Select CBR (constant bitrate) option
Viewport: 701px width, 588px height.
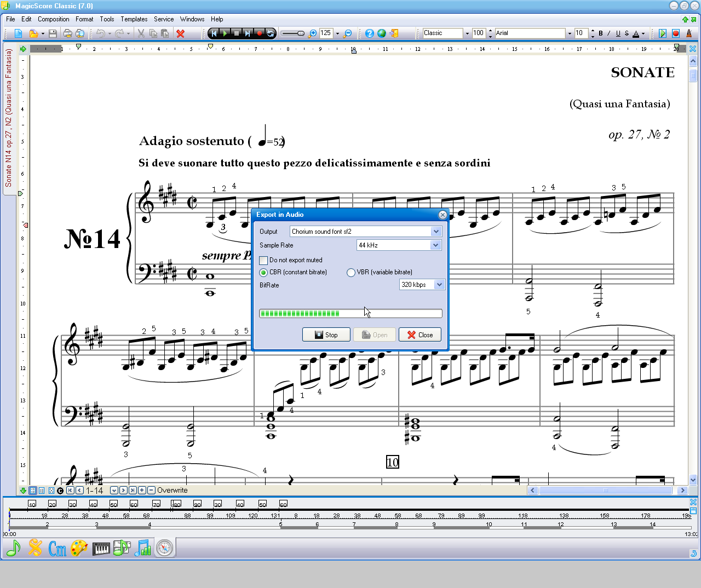coord(263,273)
